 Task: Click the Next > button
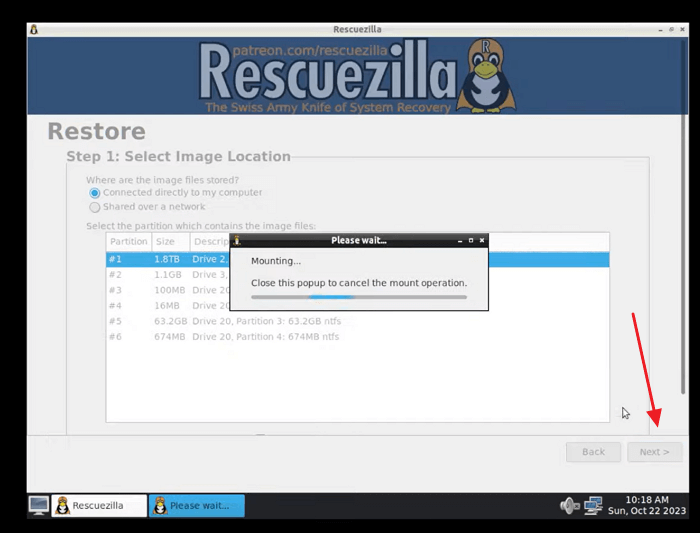tap(654, 452)
